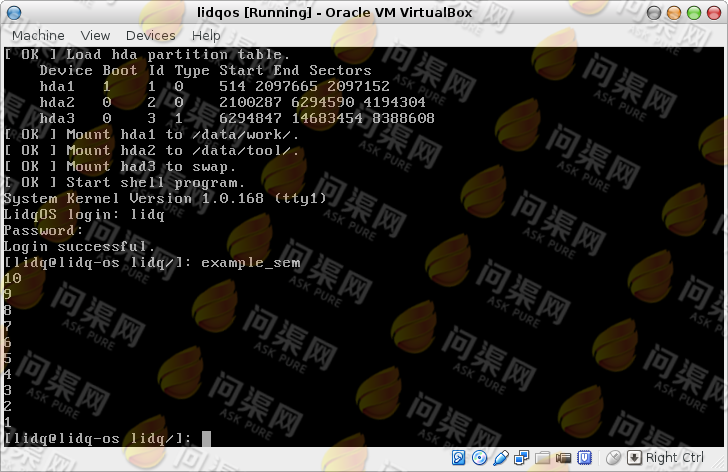Open the Help menu
This screenshot has width=728, height=472.
tap(206, 35)
